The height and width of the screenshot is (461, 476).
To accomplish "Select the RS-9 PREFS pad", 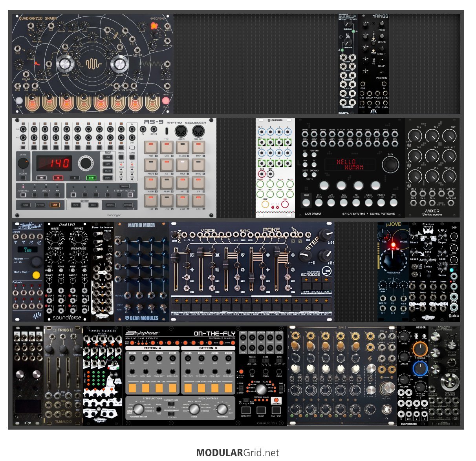I will [x=151, y=165].
